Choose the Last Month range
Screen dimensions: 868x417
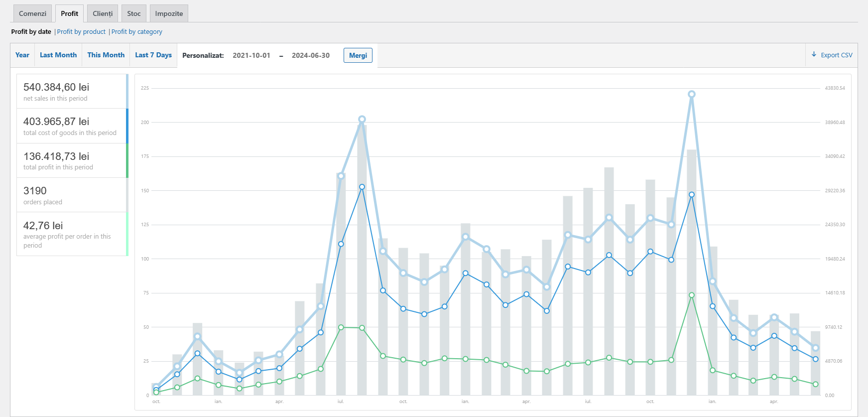pyautogui.click(x=58, y=55)
